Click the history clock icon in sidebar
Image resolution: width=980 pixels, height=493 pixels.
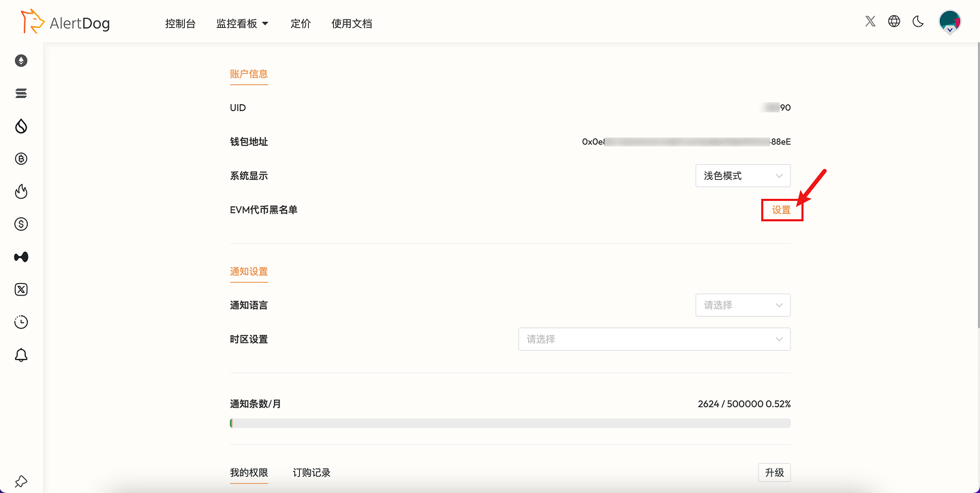point(20,322)
